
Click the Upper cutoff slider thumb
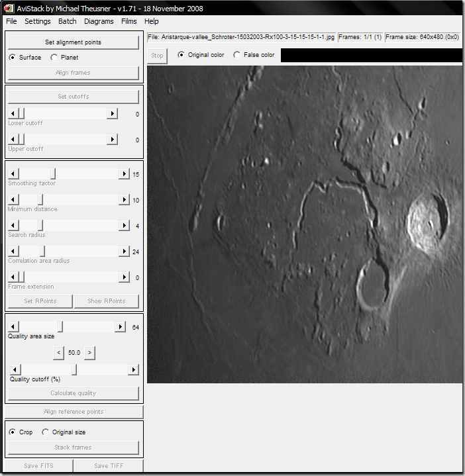pos(21,139)
